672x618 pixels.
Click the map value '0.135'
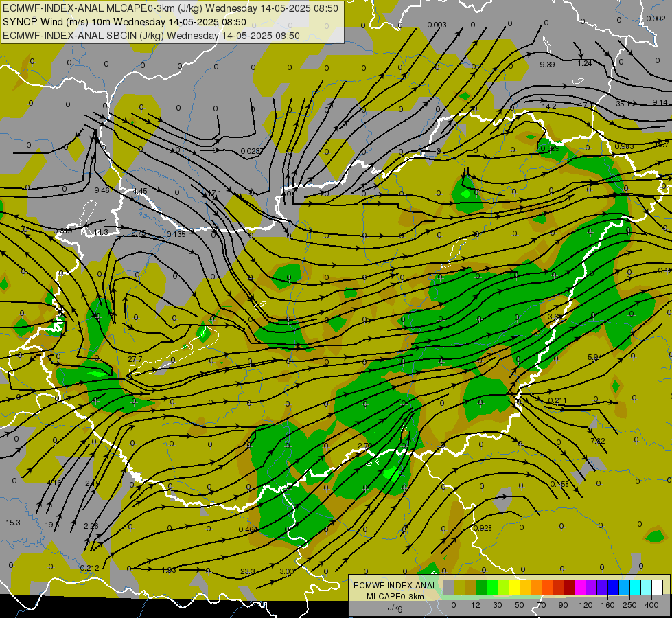176,234
